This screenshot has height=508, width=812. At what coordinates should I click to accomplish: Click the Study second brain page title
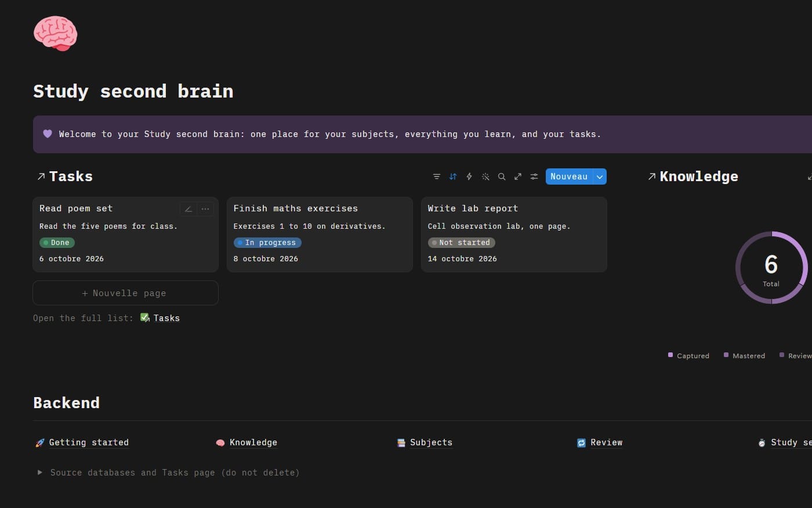click(133, 91)
